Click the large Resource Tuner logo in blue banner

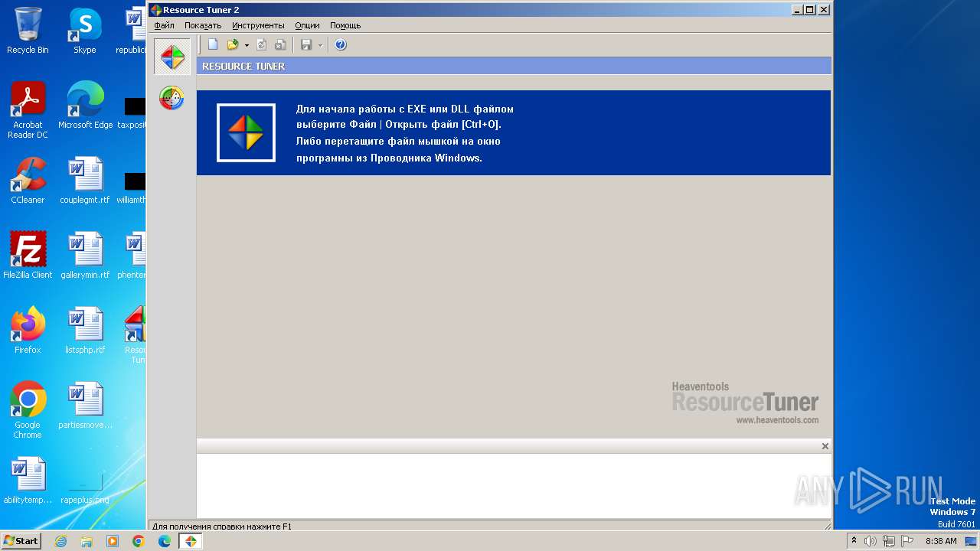[246, 132]
